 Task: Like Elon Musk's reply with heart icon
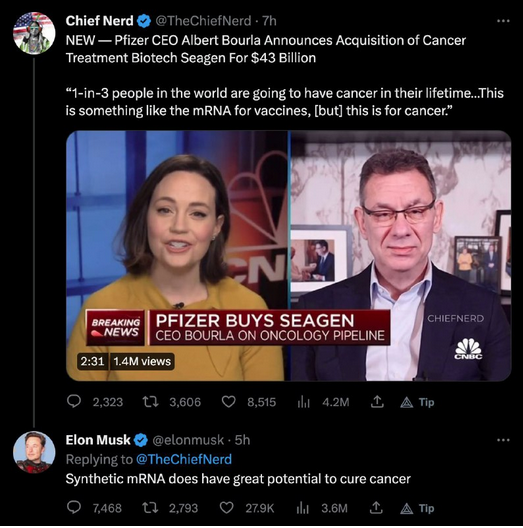226,508
